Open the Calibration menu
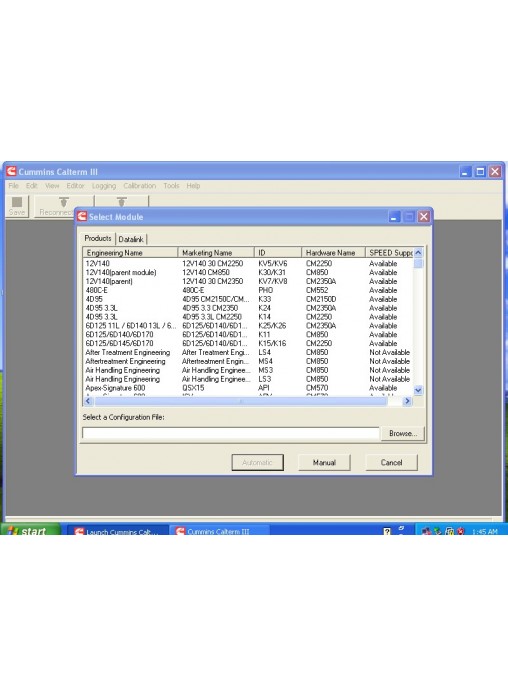This screenshot has height=696, width=508. (x=139, y=186)
